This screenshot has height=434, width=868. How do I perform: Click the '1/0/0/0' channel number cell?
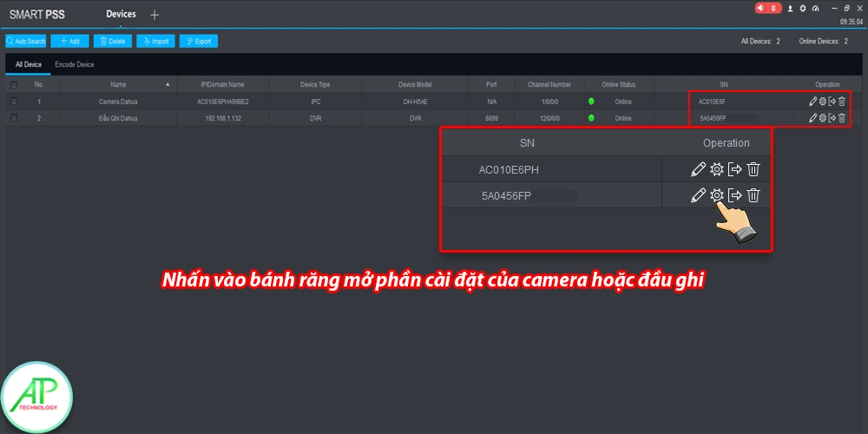[549, 102]
